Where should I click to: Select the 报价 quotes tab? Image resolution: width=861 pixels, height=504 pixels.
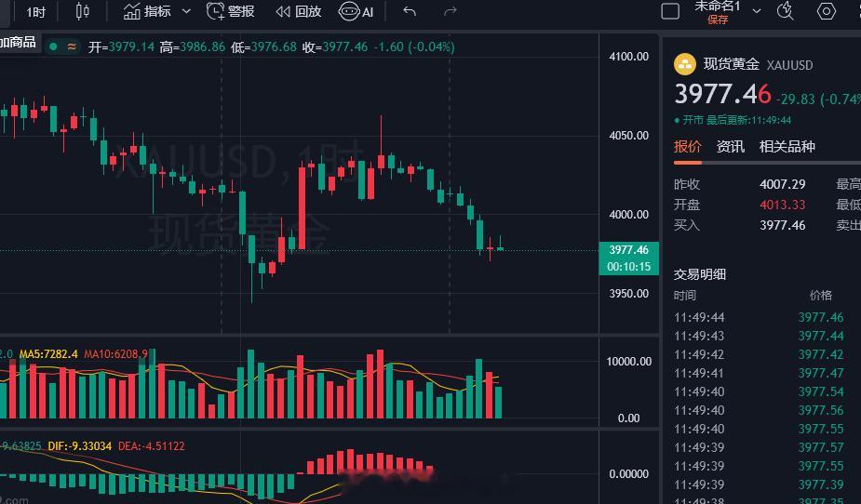pyautogui.click(x=688, y=146)
